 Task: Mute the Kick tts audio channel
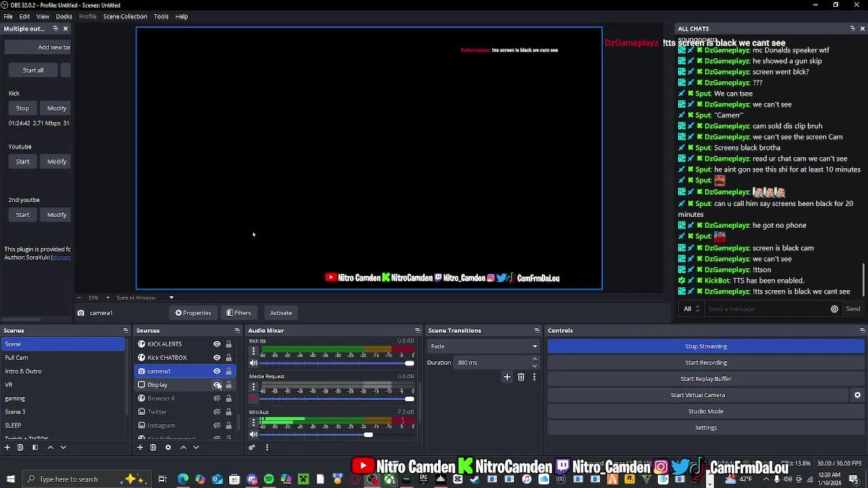[254, 363]
